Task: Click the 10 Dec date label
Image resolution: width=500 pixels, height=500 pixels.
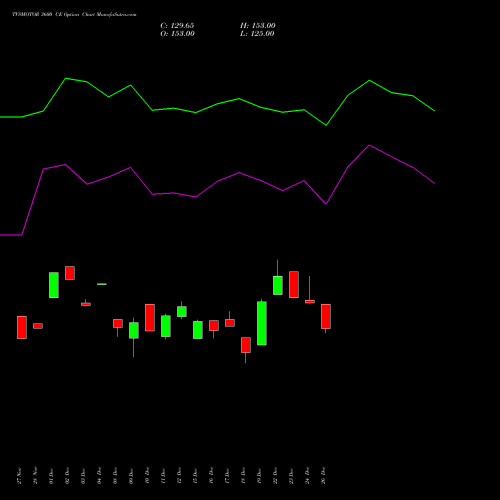Action: tap(147, 476)
